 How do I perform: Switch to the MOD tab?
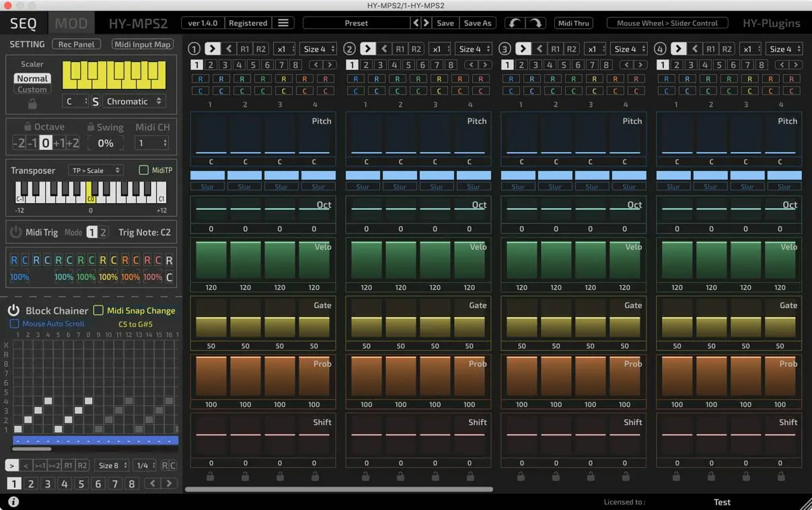(x=71, y=24)
